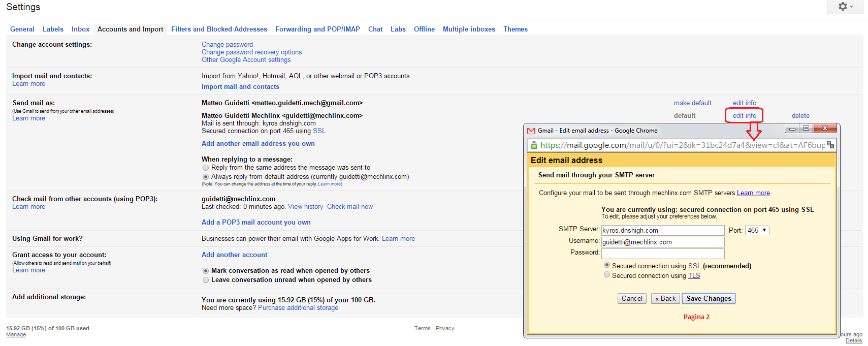Click the Gmail icon in popup title bar
The width and height of the screenshot is (868, 346).
coord(531,131)
